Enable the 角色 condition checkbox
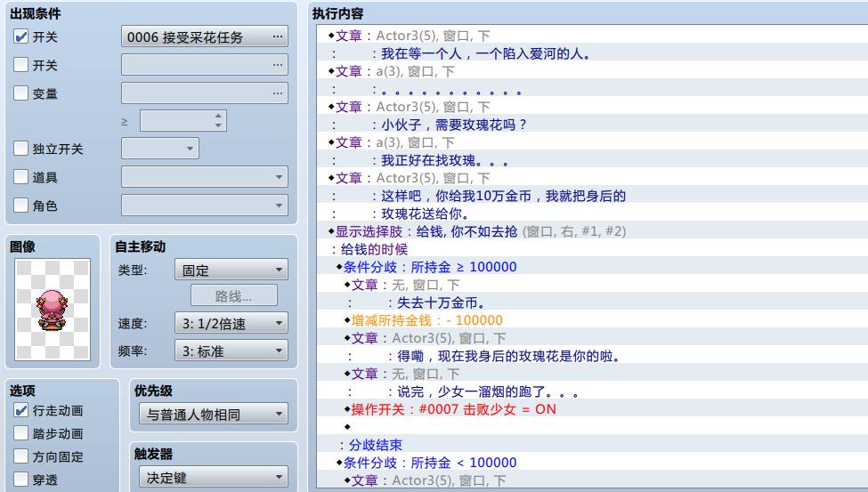Viewport: 868px width, 492px height. point(21,205)
